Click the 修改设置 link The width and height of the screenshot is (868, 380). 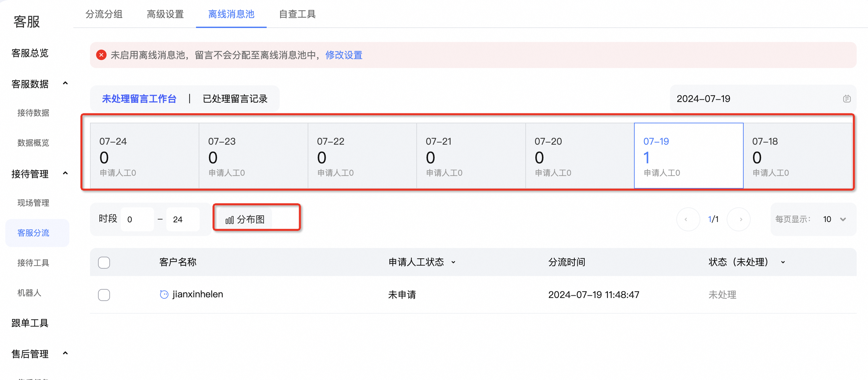(x=344, y=55)
